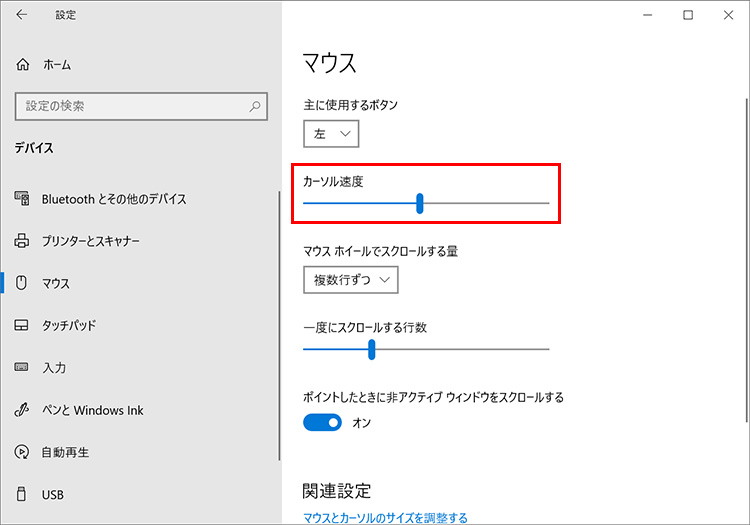Open the mouse wheel scroll amount dropdown
This screenshot has height=525, width=750.
[350, 280]
